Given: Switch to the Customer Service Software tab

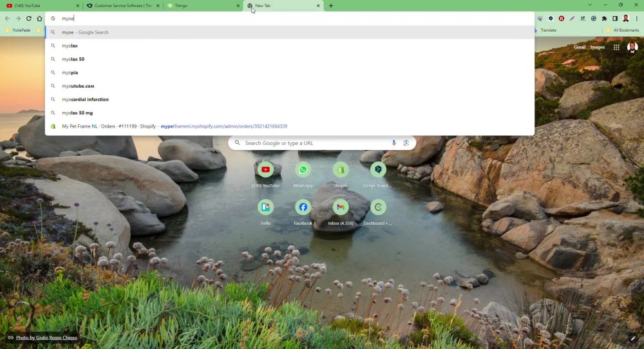Looking at the screenshot, I should pos(123,6).
